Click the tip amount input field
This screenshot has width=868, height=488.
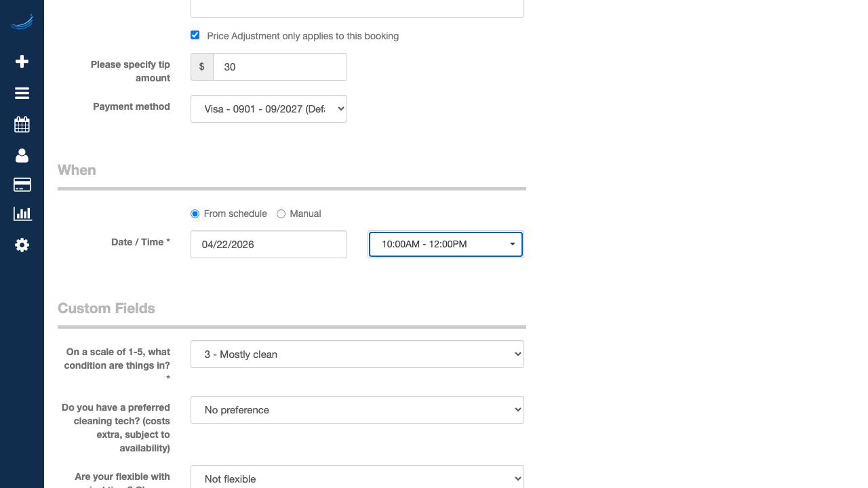pyautogui.click(x=279, y=67)
